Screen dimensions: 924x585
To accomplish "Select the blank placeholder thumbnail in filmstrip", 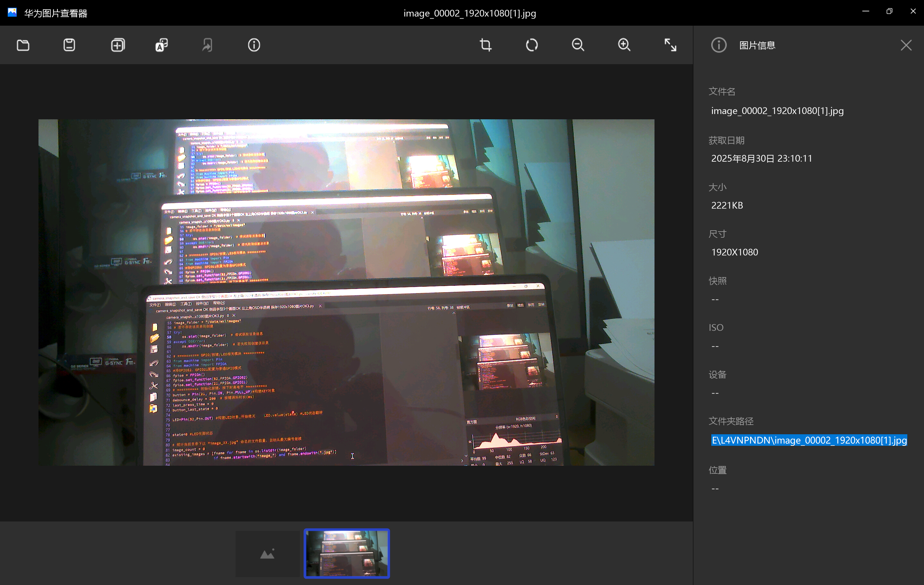I will click(268, 554).
